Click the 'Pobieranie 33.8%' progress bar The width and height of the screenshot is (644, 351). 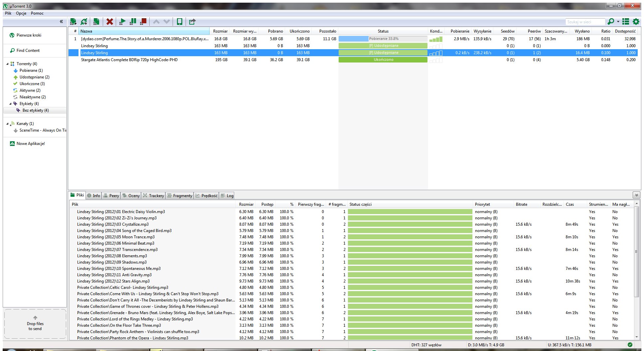click(383, 39)
